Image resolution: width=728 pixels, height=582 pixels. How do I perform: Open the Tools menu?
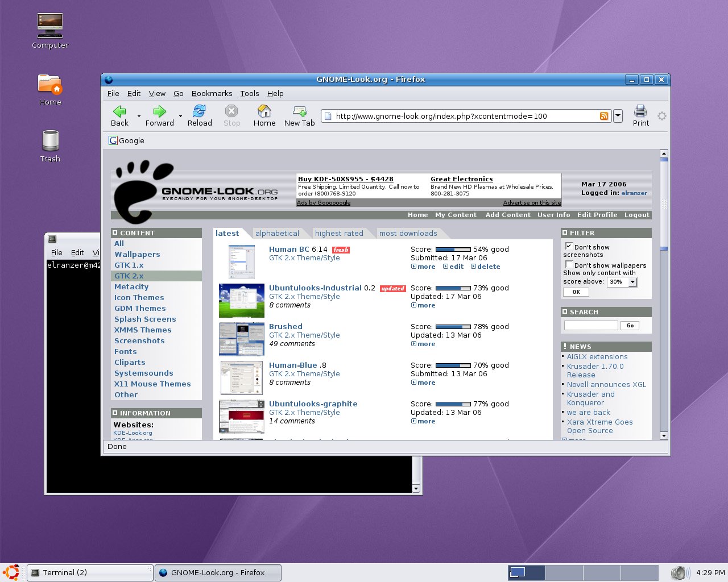coord(249,94)
